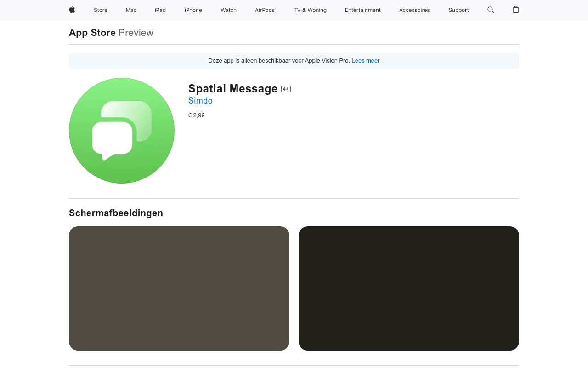Open the Accessoires menu item
The image size is (588, 368).
414,10
